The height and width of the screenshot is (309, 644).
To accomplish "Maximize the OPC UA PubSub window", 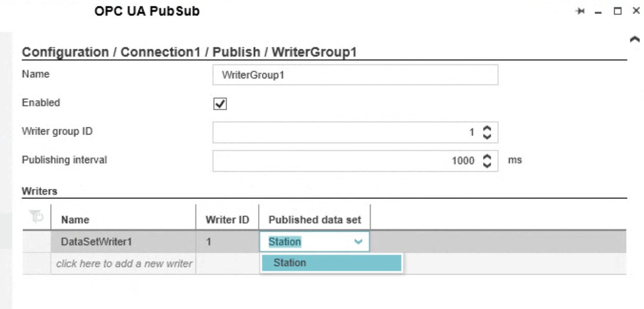I will coord(618,12).
